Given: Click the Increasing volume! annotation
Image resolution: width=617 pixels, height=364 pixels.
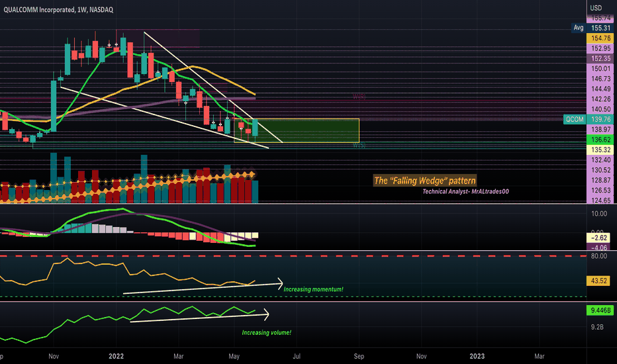Looking at the screenshot, I should (x=266, y=332).
